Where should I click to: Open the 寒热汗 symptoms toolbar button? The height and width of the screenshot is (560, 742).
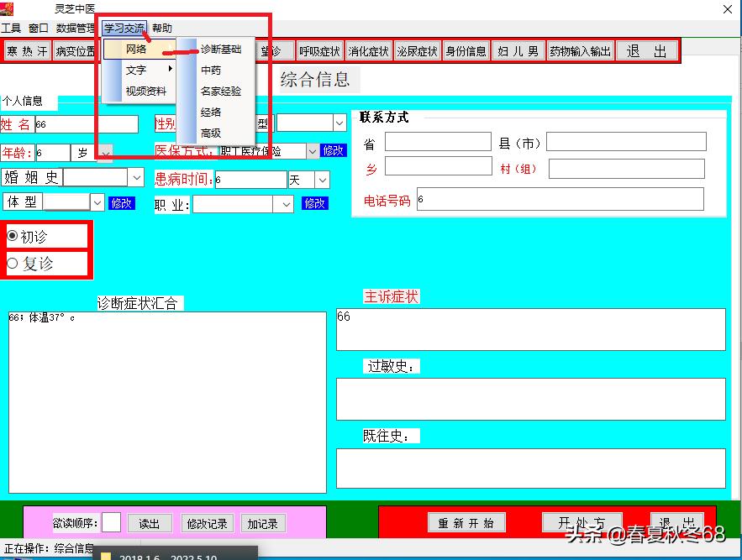click(26, 50)
